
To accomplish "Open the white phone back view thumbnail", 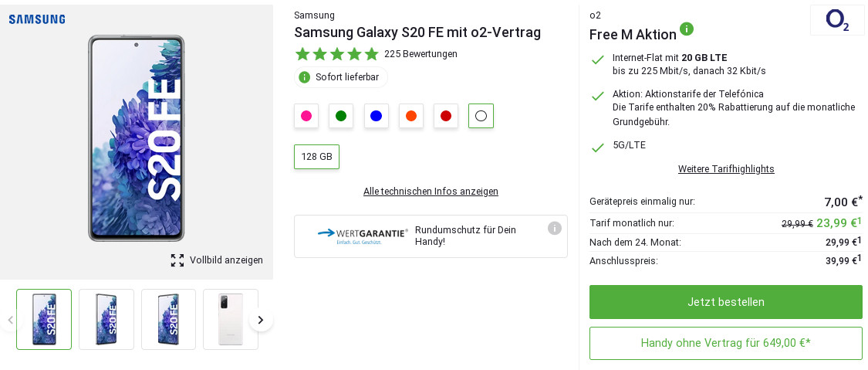I will tap(230, 319).
